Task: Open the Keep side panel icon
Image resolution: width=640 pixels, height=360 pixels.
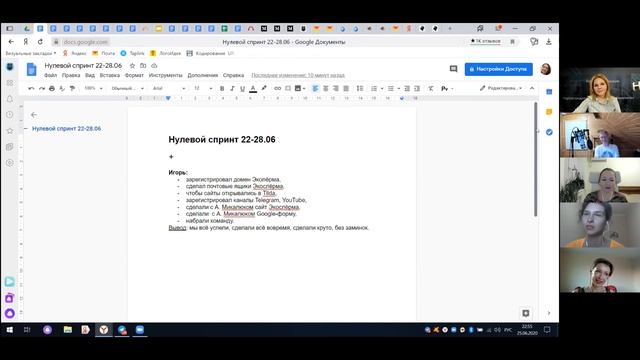Action: coord(549,112)
